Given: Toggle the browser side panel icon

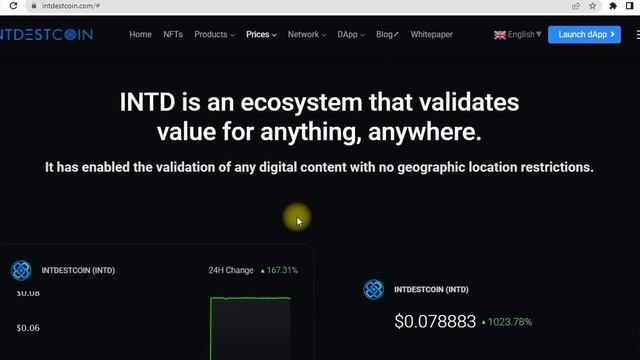Looking at the screenshot, I should (629, 6).
